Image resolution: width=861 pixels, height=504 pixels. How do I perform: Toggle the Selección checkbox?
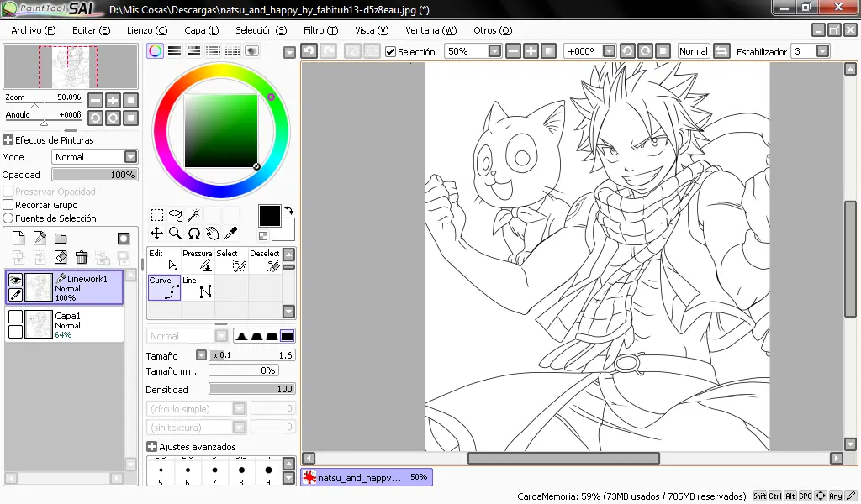[x=390, y=51]
